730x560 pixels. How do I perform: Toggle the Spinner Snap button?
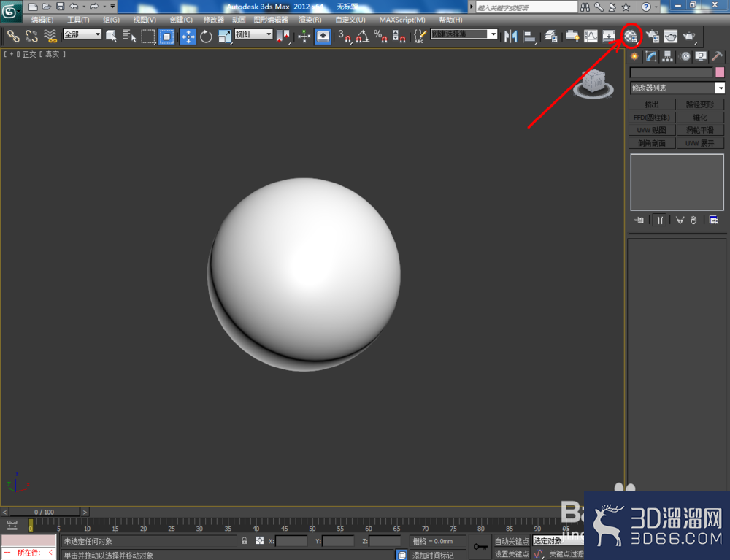[399, 36]
